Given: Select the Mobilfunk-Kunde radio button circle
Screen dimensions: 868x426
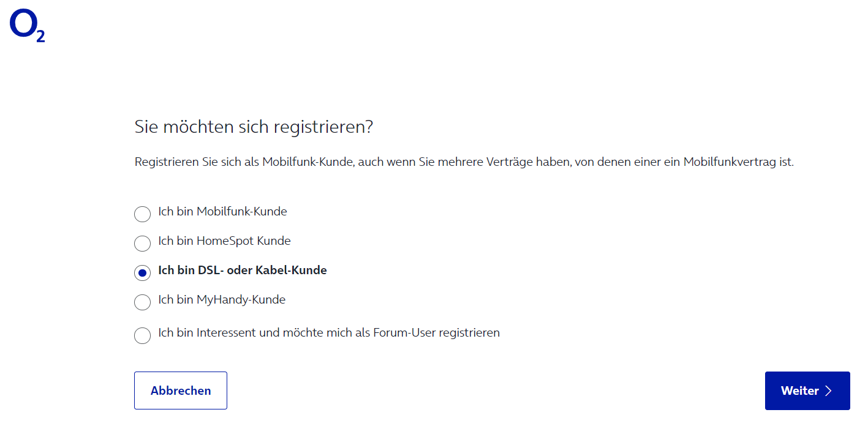Looking at the screenshot, I should (x=142, y=214).
